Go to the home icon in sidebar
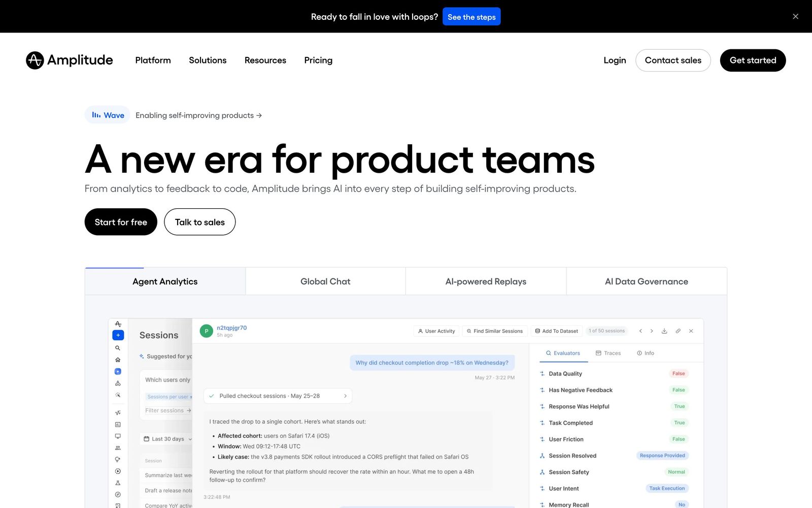The width and height of the screenshot is (812, 508). 118,360
